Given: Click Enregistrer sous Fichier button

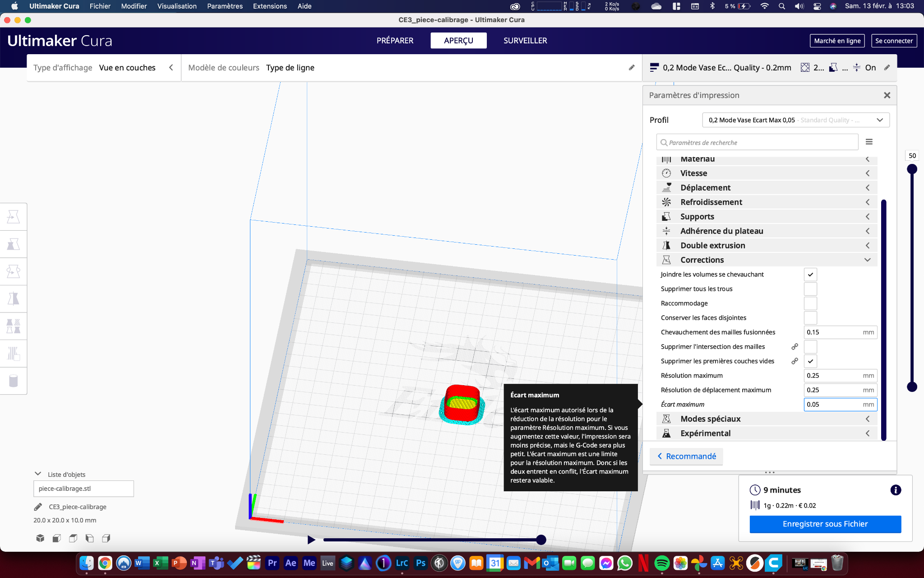Looking at the screenshot, I should point(825,524).
